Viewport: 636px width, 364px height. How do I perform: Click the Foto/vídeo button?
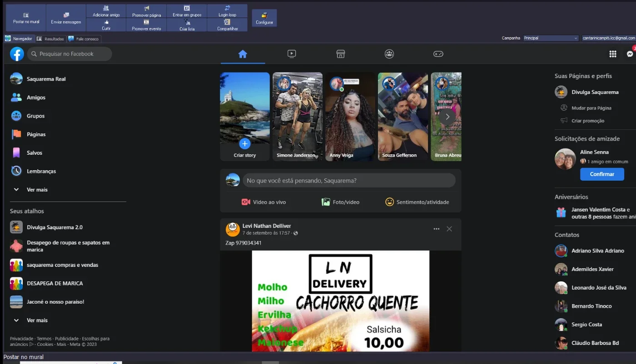coord(341,202)
